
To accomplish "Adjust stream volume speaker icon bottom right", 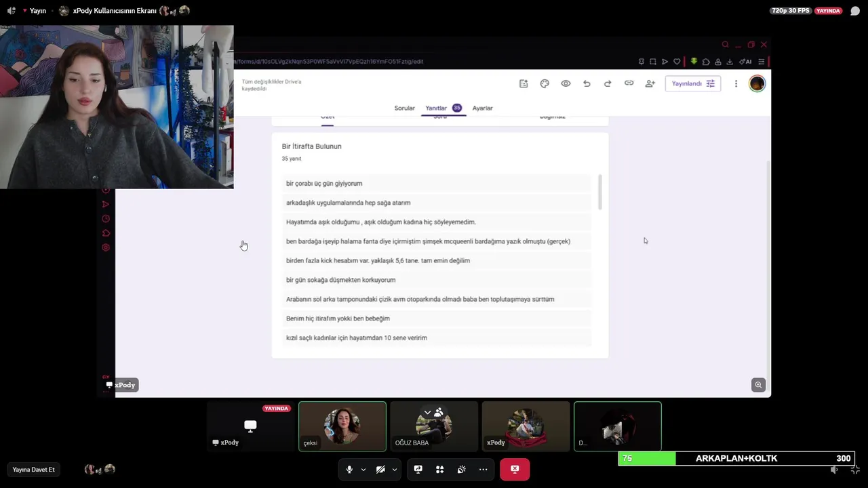I will pyautogui.click(x=835, y=470).
